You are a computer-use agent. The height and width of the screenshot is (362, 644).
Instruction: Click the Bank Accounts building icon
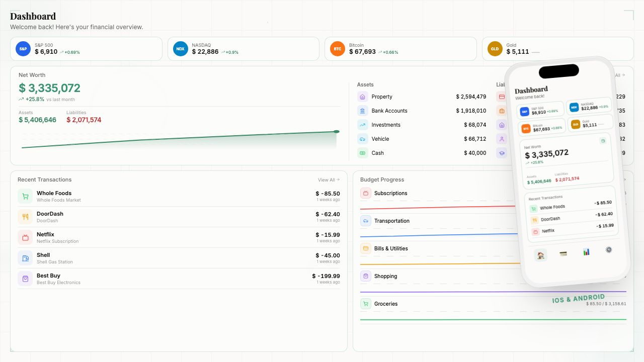[363, 111]
